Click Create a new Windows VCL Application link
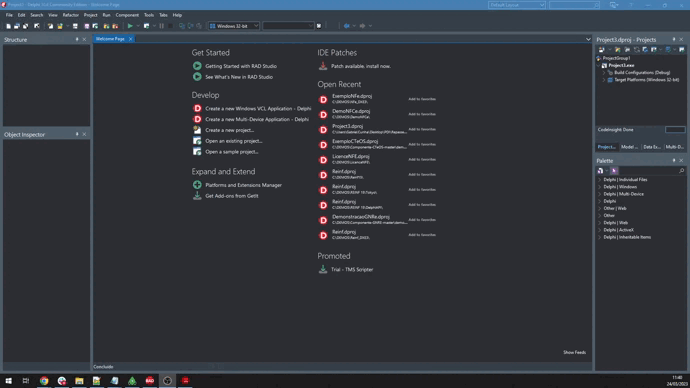 [x=258, y=108]
